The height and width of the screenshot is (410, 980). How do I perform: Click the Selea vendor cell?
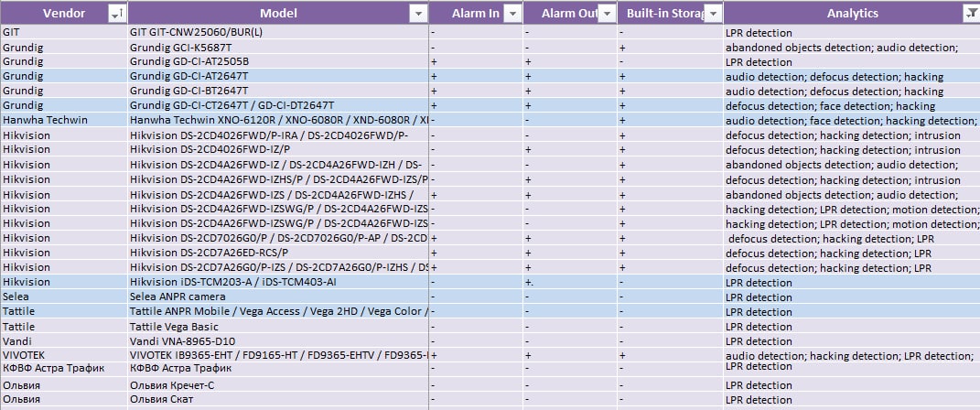point(64,297)
